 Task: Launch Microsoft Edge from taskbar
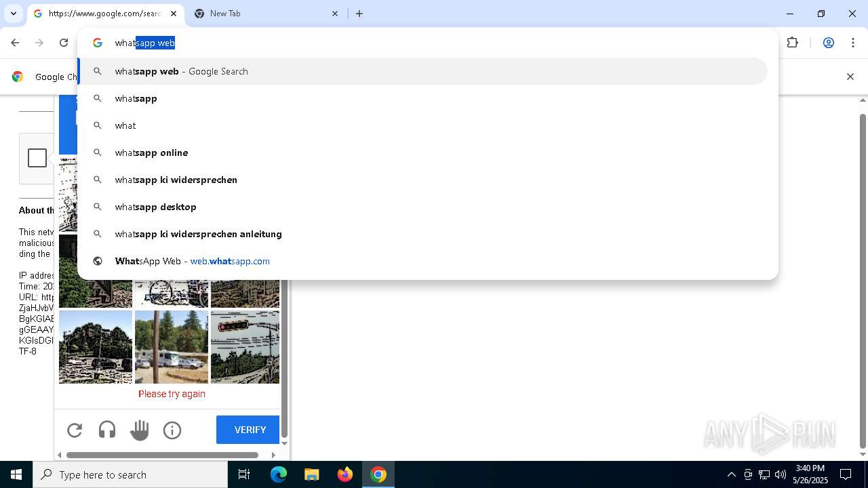click(279, 474)
